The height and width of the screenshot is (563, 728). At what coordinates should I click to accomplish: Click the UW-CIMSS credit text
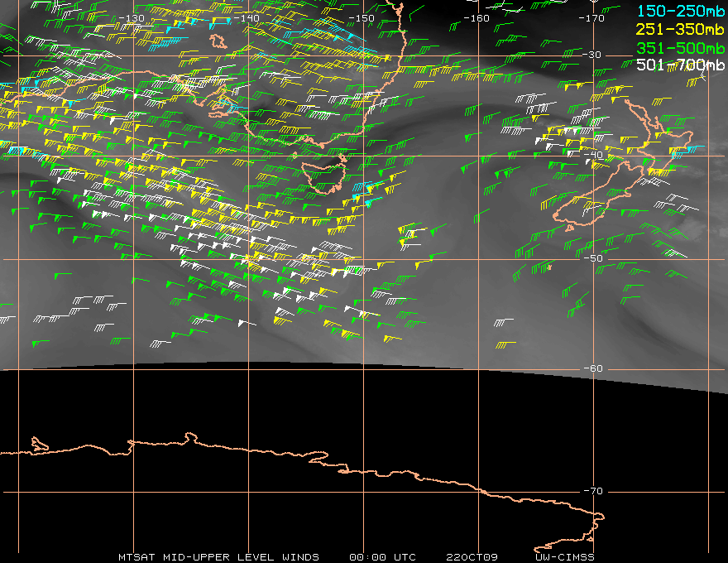tap(564, 557)
